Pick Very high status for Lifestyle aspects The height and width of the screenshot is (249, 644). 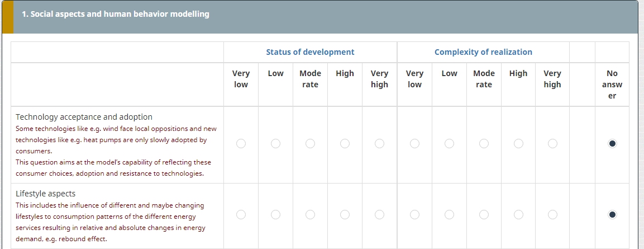379,214
